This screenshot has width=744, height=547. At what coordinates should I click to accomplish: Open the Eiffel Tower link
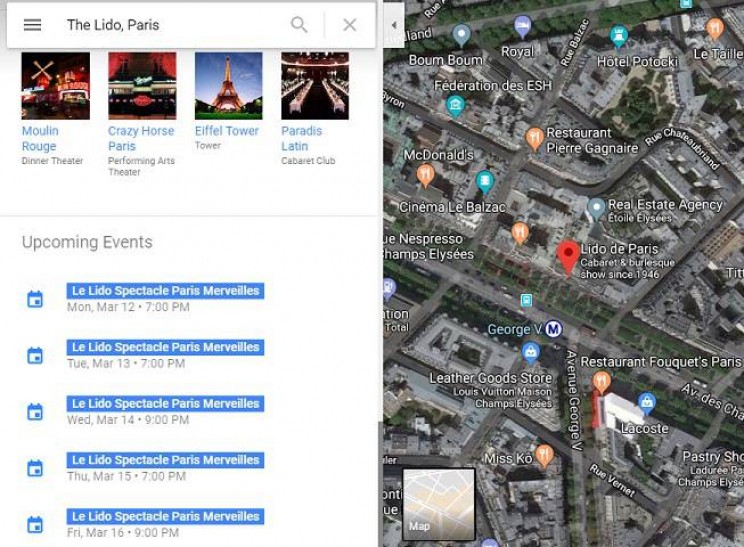(227, 131)
